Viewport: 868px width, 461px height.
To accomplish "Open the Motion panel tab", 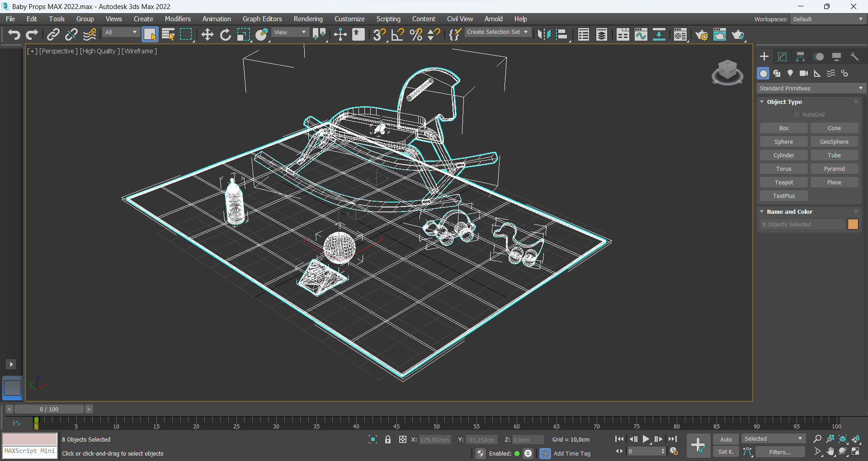I will click(x=818, y=56).
